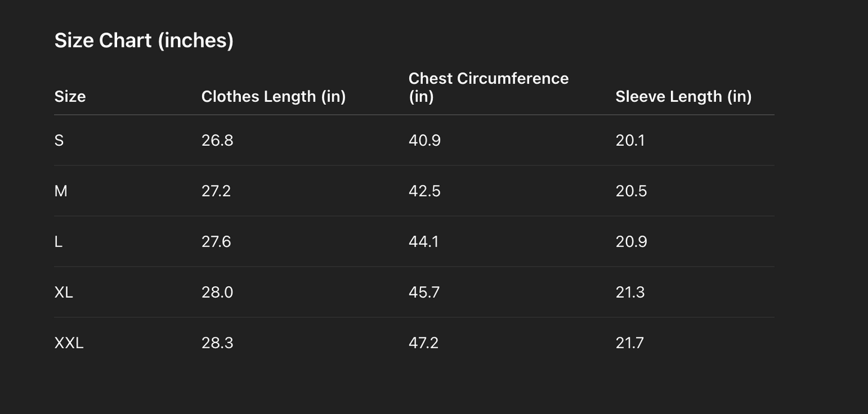Click the Sleeve Length (in) column header

tap(683, 97)
